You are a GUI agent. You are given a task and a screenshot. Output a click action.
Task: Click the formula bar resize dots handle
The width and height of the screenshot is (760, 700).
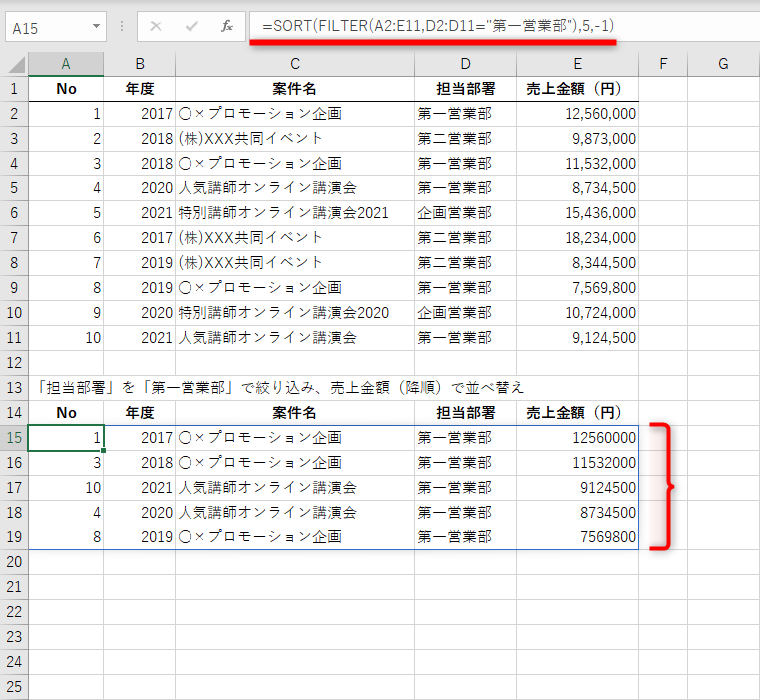click(122, 26)
